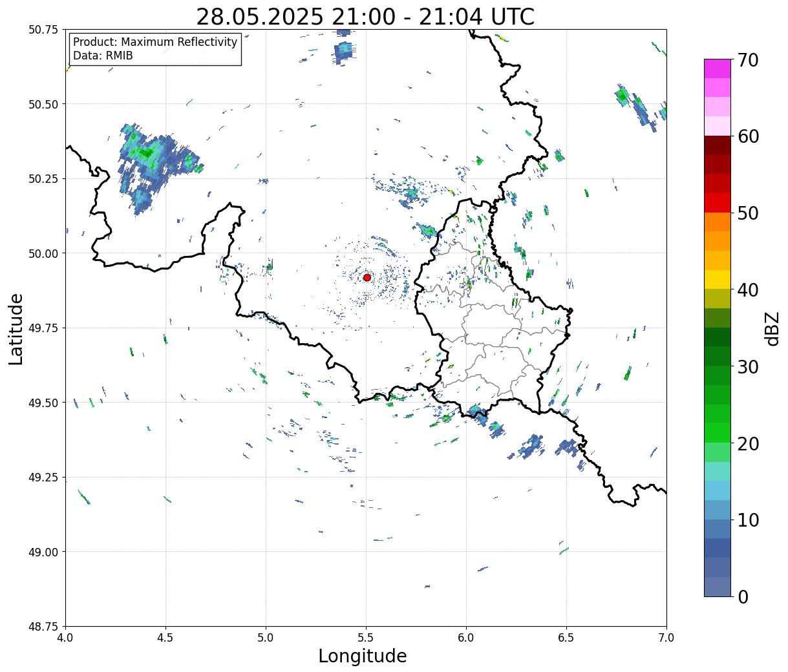788x672 pixels.
Task: Click the 5.0 longitude tick label
Action: click(x=266, y=638)
